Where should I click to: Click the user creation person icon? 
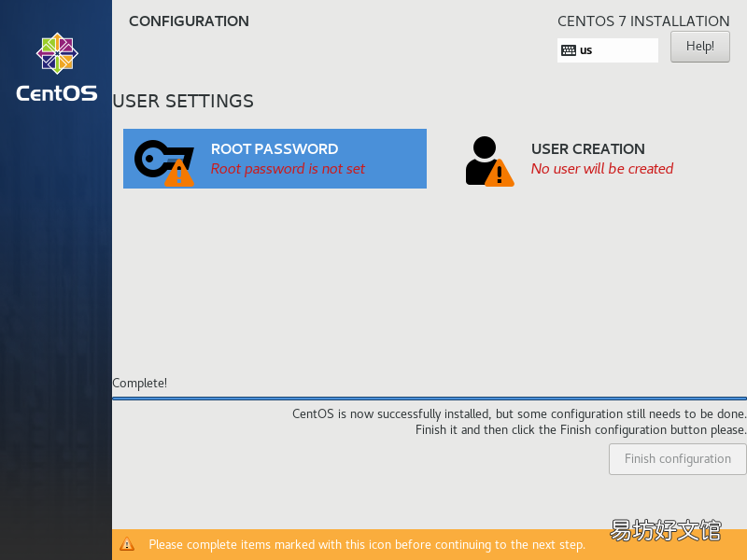click(489, 161)
